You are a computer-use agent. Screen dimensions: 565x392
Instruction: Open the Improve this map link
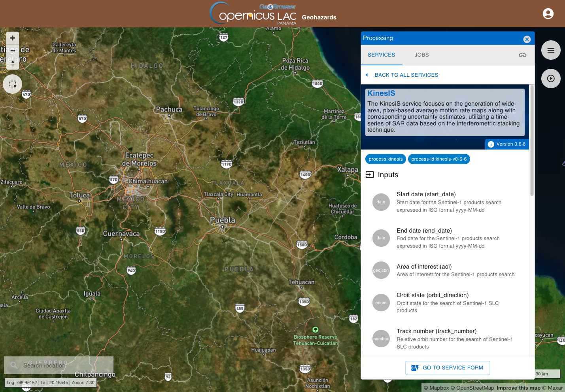point(518,388)
